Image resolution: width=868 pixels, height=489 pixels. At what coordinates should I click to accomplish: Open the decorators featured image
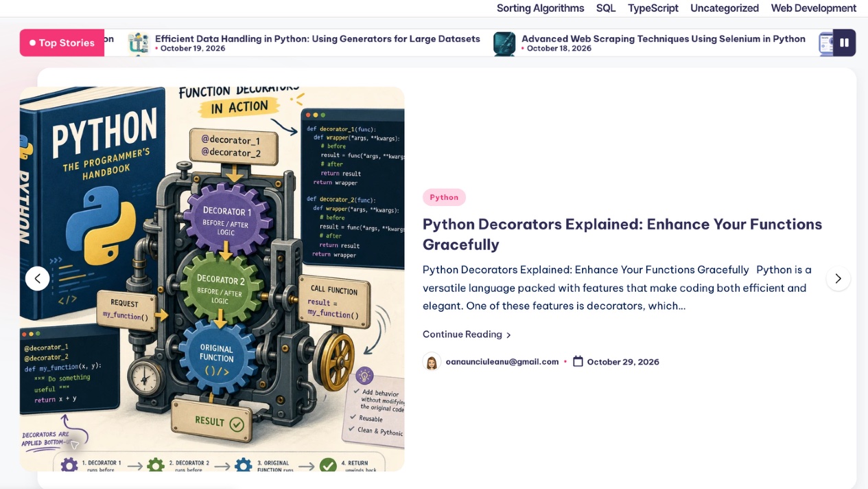tap(212, 279)
